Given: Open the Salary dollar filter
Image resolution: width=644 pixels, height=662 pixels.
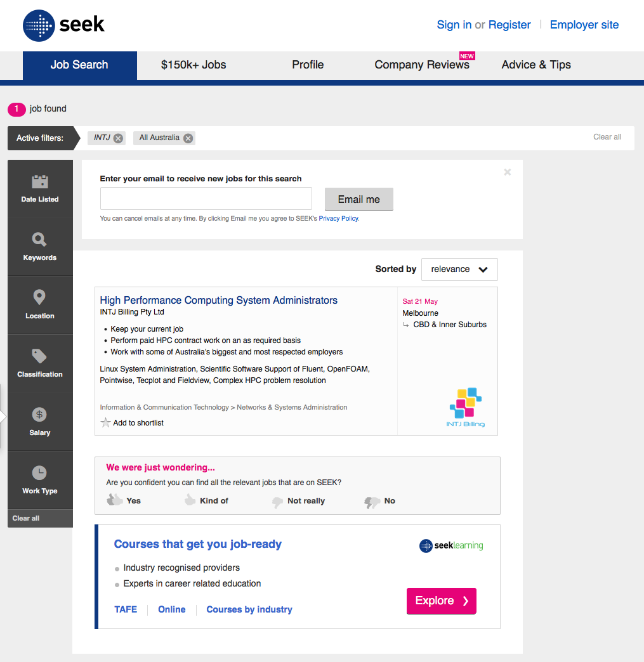Looking at the screenshot, I should coord(40,421).
